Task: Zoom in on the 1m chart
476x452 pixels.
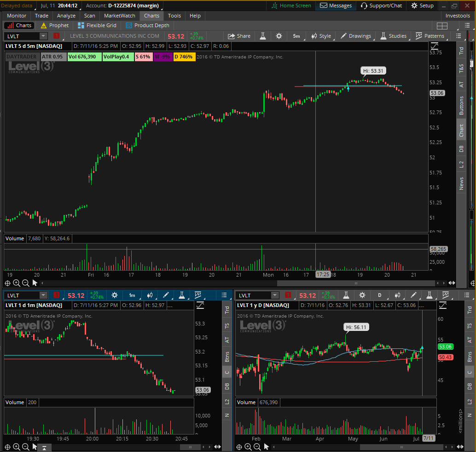Action: tap(17, 447)
